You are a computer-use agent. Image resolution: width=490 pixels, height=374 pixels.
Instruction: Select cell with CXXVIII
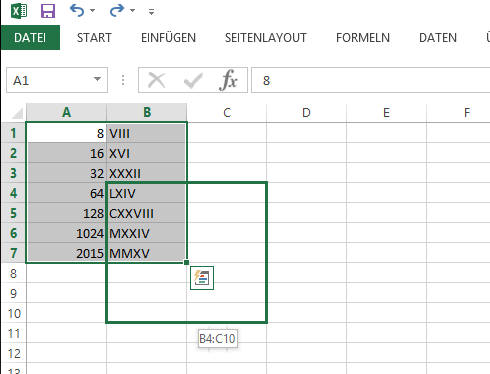click(x=147, y=213)
